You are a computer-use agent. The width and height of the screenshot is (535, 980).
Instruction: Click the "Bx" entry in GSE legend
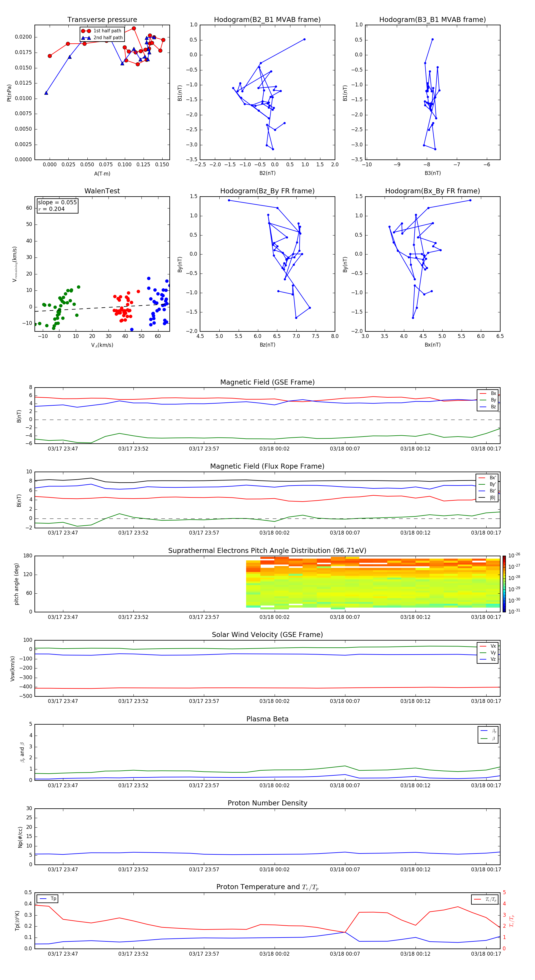[x=488, y=393]
